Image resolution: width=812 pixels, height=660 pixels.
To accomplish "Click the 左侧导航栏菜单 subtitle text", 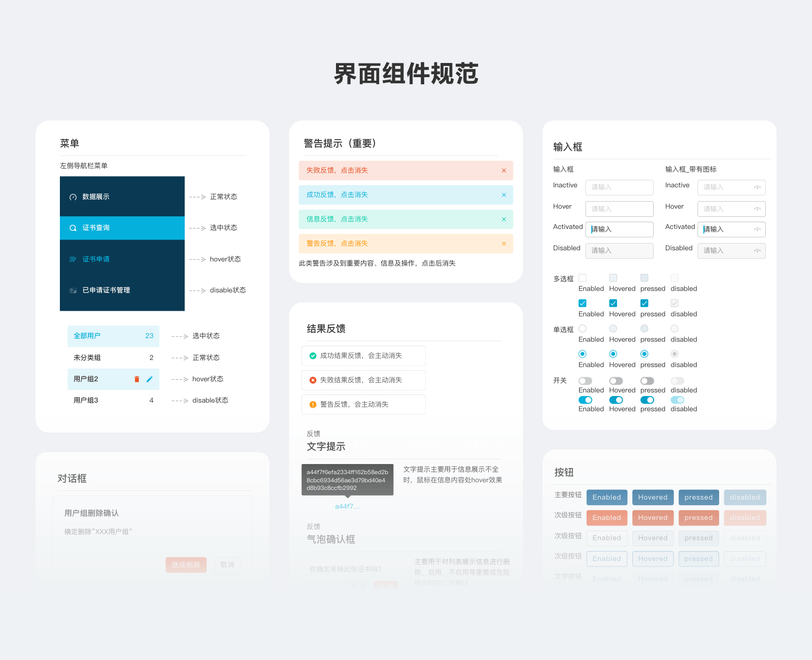I will coord(84,166).
